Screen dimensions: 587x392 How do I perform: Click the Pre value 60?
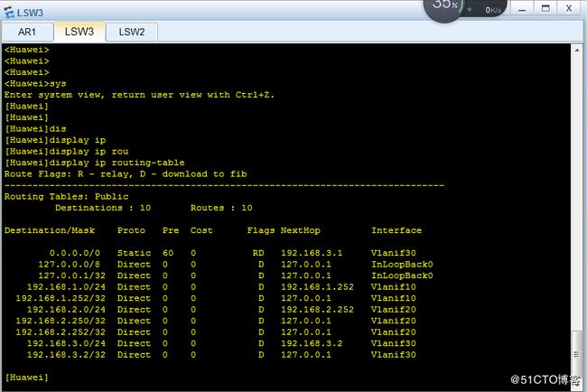[x=168, y=253]
